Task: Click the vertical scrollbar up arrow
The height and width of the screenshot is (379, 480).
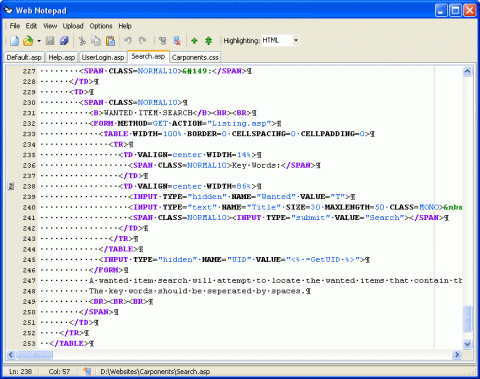Action: click(x=467, y=71)
